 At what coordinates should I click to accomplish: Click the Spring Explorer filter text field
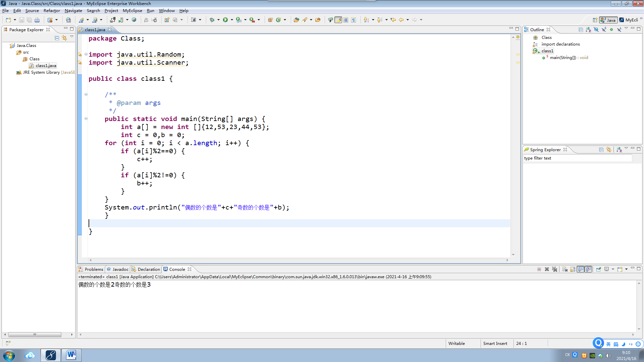577,158
